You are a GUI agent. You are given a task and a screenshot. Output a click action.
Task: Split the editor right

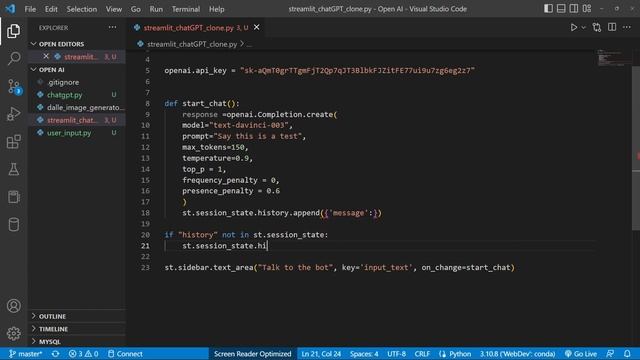(x=612, y=27)
